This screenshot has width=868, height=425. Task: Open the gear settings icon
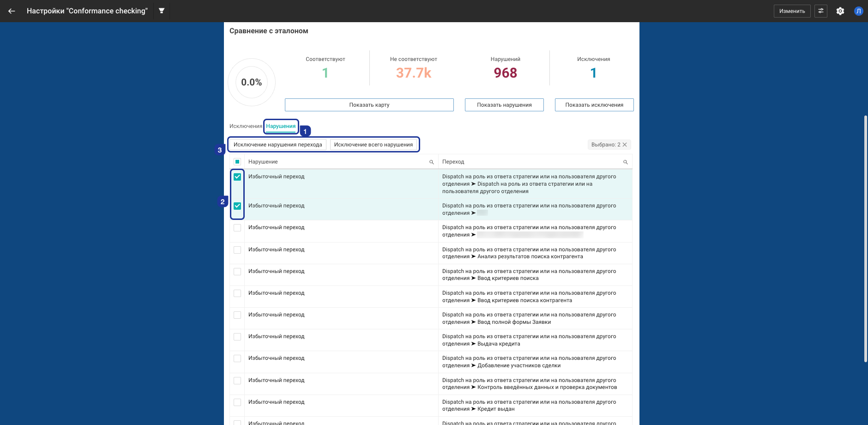click(840, 11)
